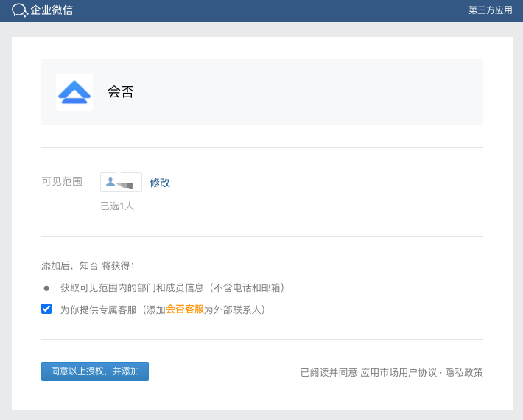Click the 添加后，知否 将获得 heading
Image resolution: width=523 pixels, height=420 pixels.
(88, 265)
